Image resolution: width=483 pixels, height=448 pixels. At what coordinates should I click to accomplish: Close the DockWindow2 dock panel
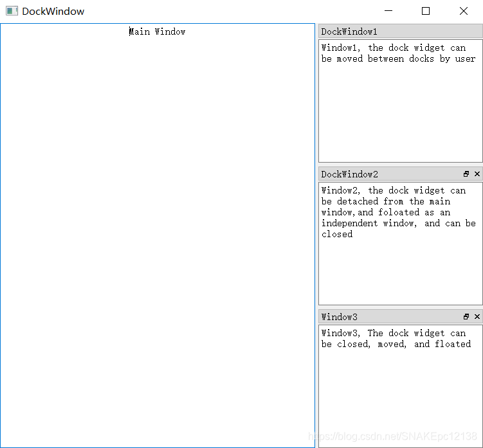pos(477,174)
